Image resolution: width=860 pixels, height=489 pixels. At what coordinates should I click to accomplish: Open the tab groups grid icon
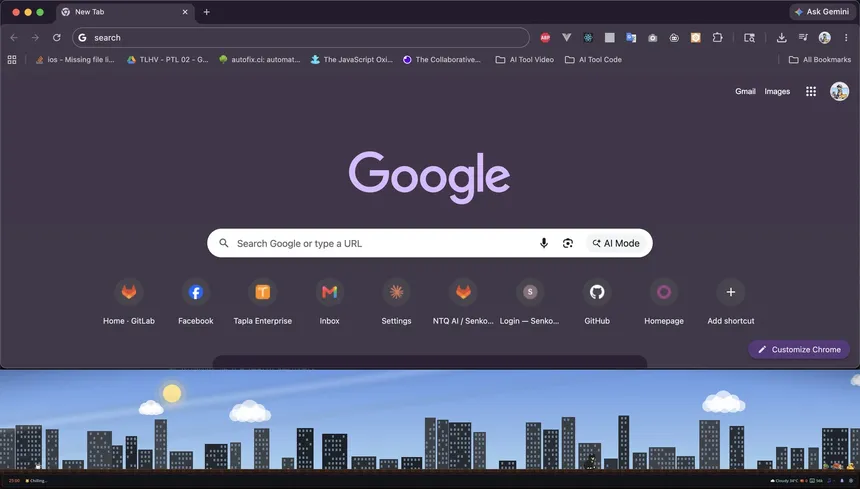click(12, 59)
